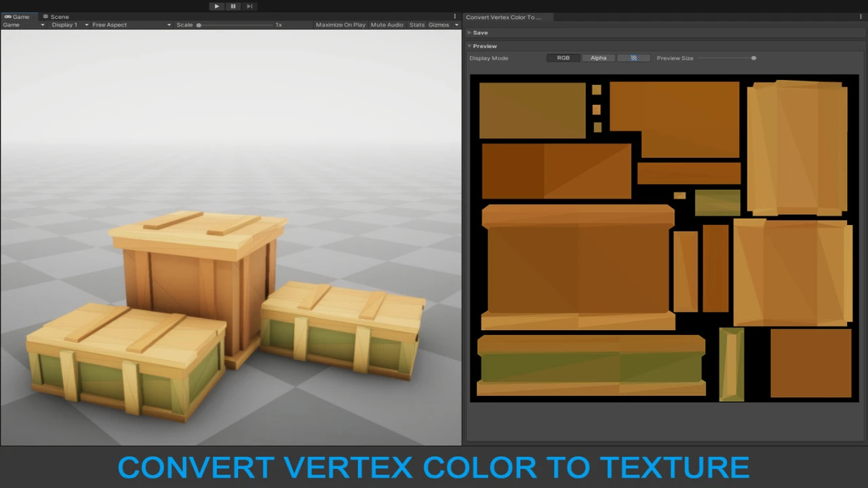The height and width of the screenshot is (488, 868).
Task: Set display mode to Alpha
Action: [x=598, y=58]
